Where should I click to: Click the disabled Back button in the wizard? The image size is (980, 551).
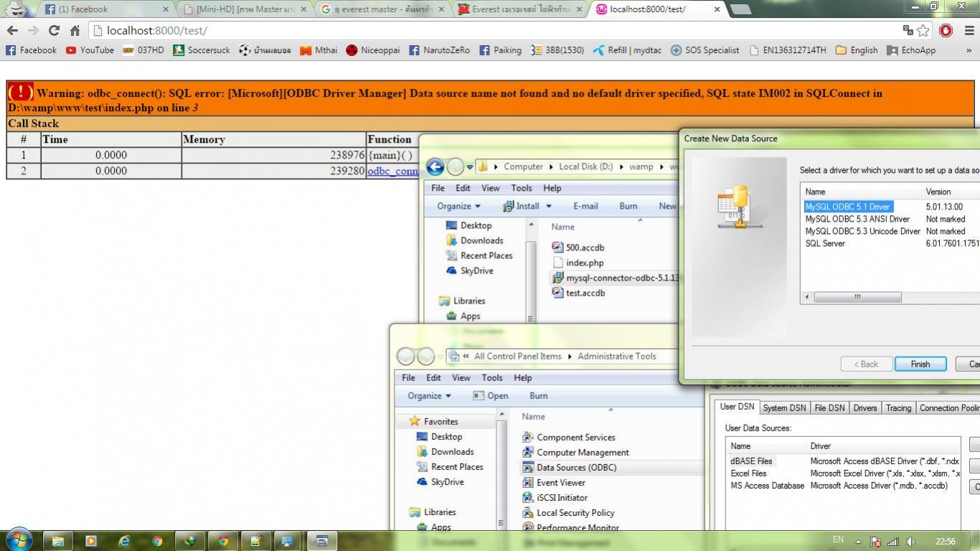[867, 364]
